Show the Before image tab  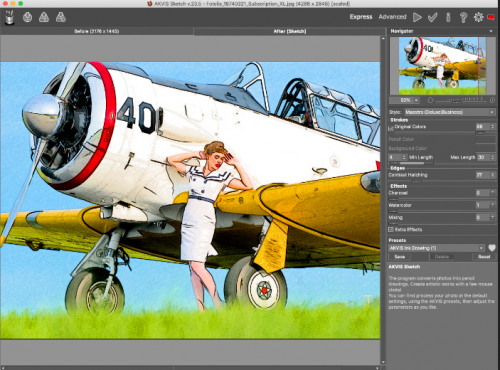pos(97,31)
